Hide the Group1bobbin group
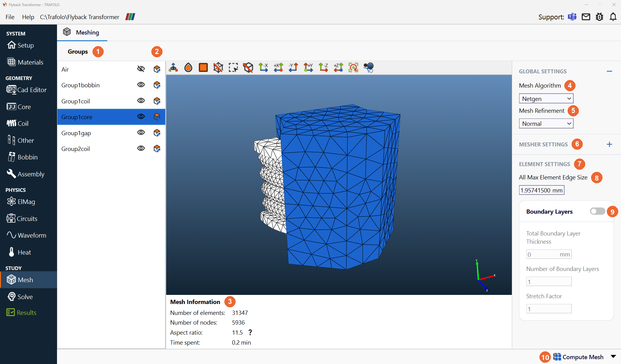This screenshot has width=621, height=364. [x=141, y=85]
